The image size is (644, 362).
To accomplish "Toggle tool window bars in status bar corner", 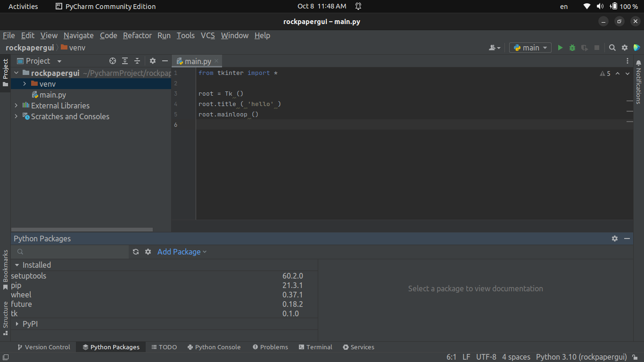I will tap(5, 357).
